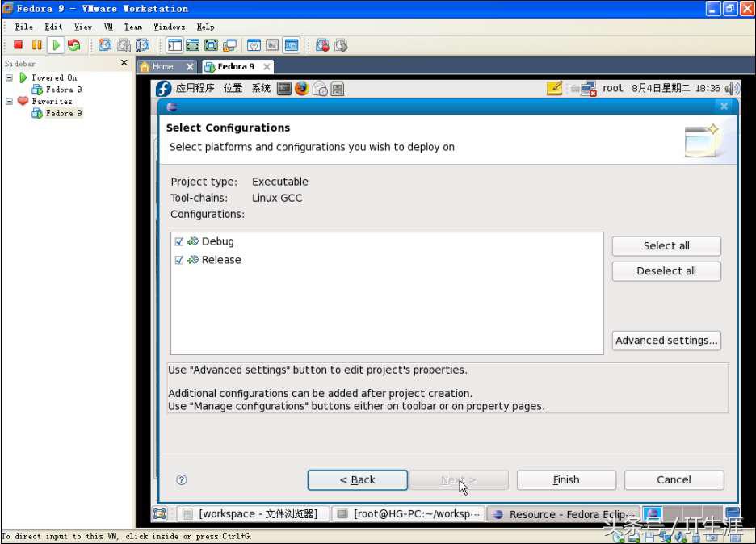This screenshot has height=544, width=756.
Task: Click the Finish button
Action: tap(566, 479)
